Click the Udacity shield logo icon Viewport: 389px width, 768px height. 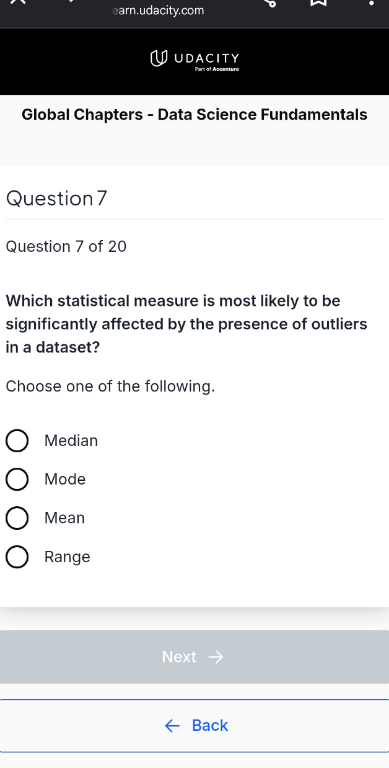[157, 59]
